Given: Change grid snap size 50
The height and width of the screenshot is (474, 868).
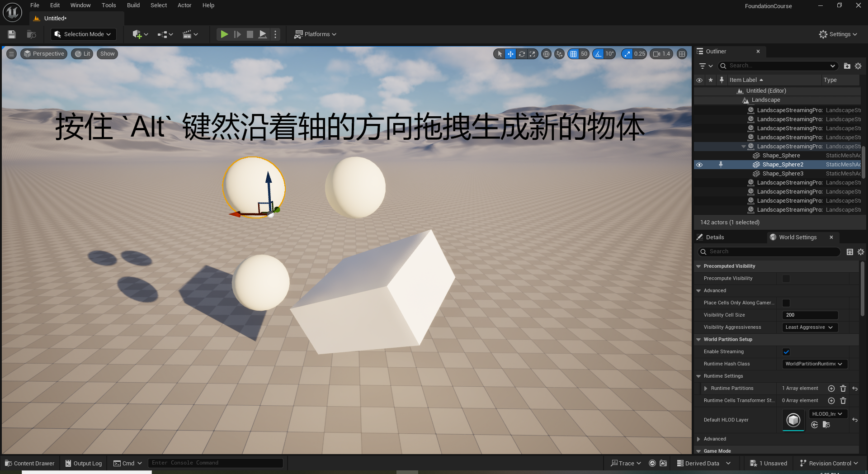Looking at the screenshot, I should pos(584,54).
